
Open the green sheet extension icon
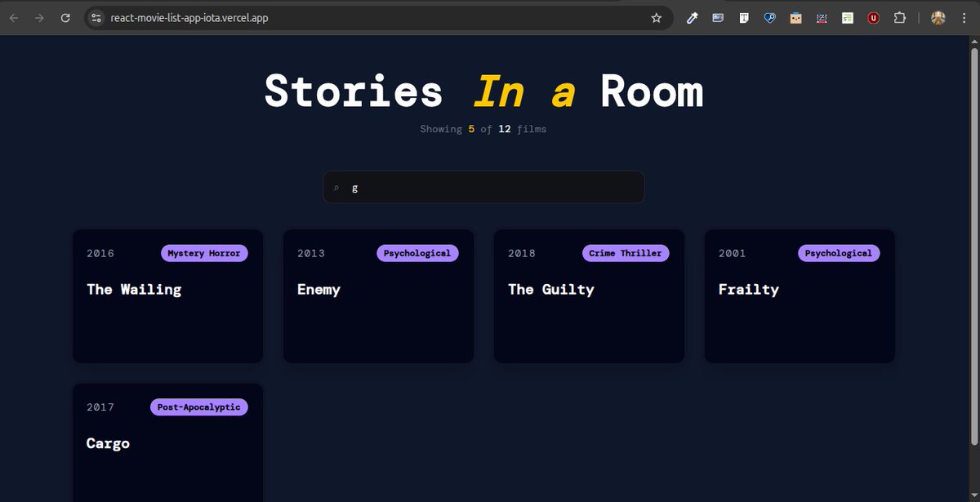[848, 18]
